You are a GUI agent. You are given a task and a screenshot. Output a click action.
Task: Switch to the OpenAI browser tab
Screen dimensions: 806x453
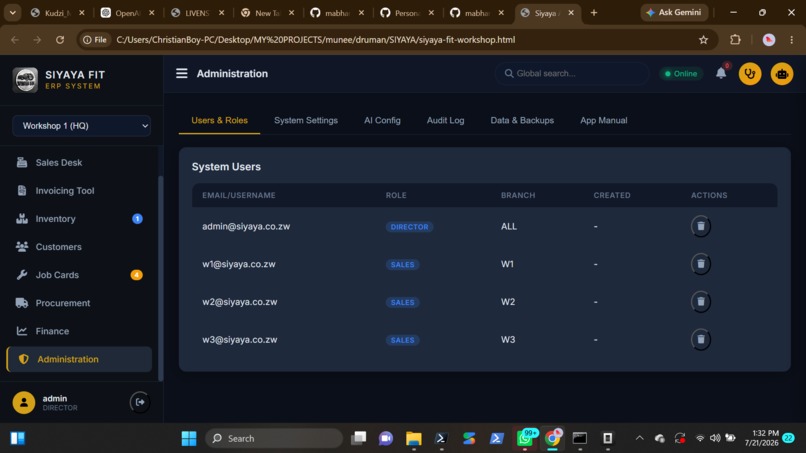point(127,13)
